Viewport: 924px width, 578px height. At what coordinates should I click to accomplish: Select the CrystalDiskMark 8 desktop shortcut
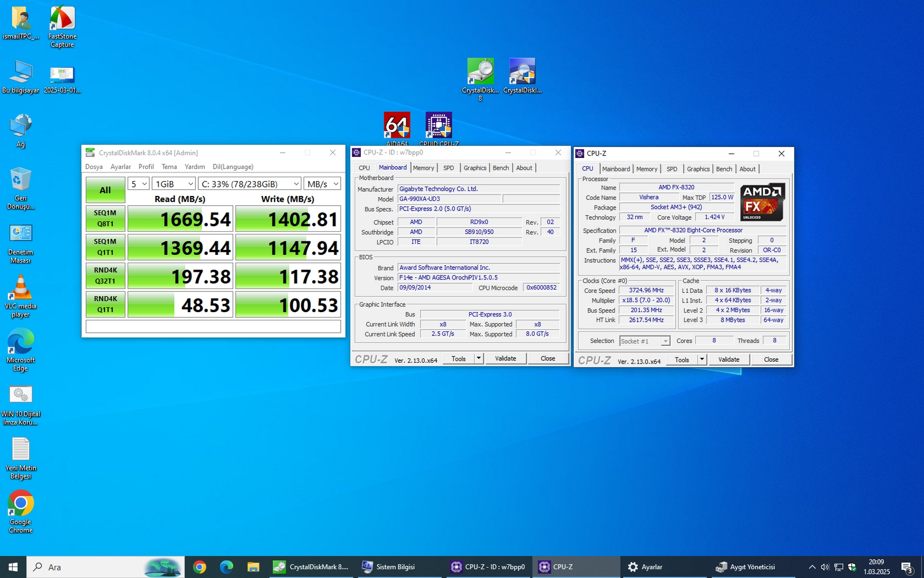480,80
